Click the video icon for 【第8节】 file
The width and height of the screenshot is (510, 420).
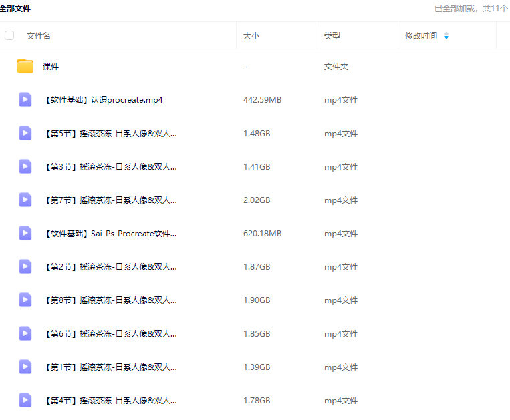pos(25,300)
